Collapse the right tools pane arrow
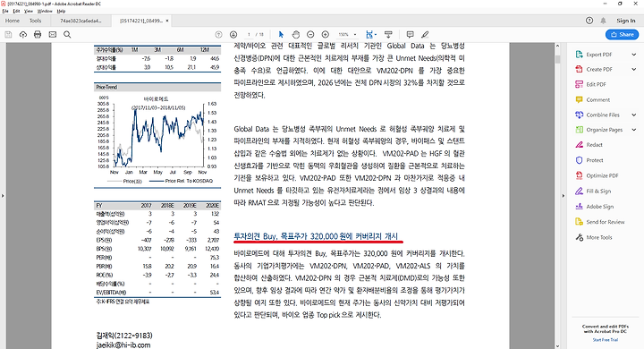 [563, 196]
